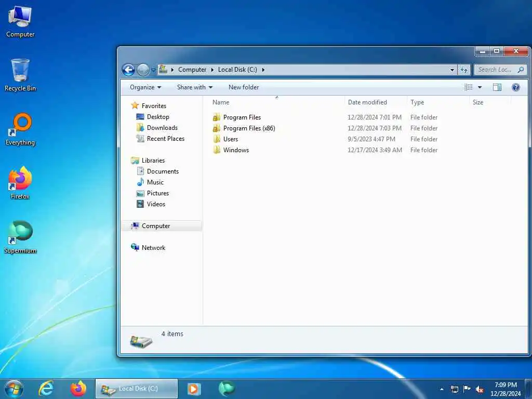The image size is (532, 399).
Task: Go back with the Explorer Back arrow
Action: [x=129, y=70]
